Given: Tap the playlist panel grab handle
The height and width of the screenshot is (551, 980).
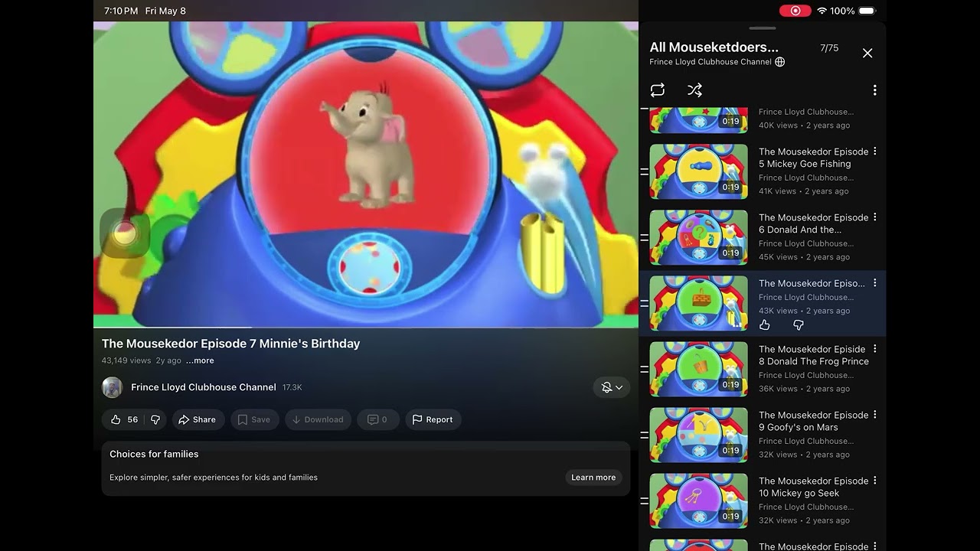Looking at the screenshot, I should pos(762,28).
